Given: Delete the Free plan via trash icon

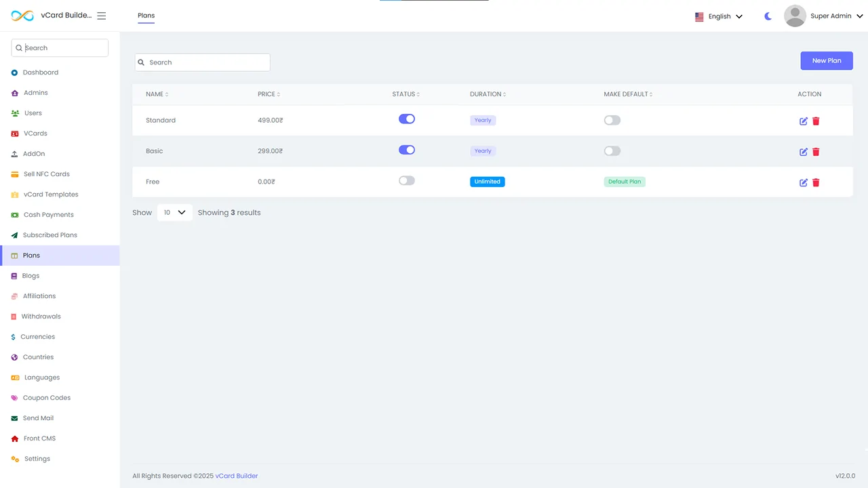Looking at the screenshot, I should 816,182.
